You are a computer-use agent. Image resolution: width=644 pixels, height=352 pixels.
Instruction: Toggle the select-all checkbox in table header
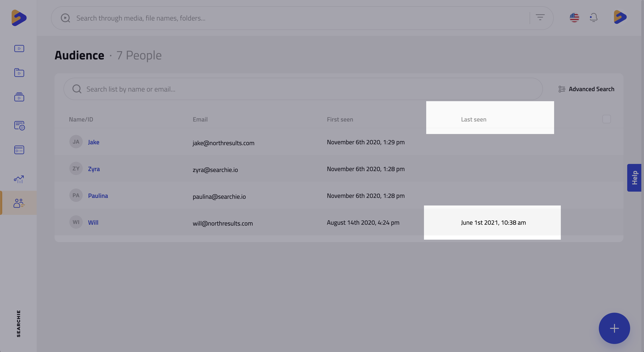[606, 119]
